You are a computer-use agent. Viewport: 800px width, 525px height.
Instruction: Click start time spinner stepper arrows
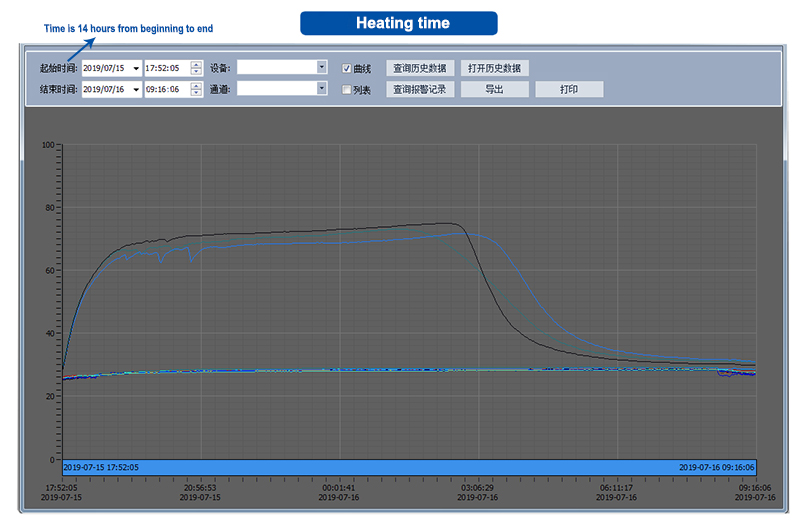196,68
